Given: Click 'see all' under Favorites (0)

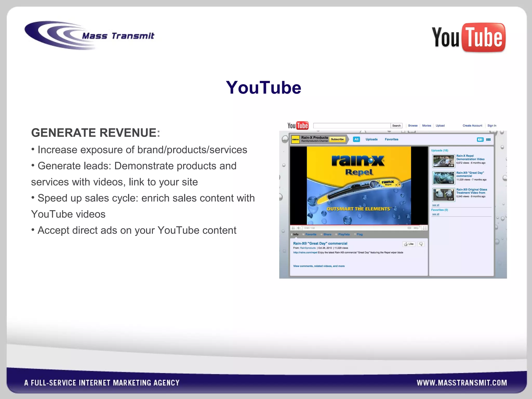Looking at the screenshot, I should [x=436, y=214].
